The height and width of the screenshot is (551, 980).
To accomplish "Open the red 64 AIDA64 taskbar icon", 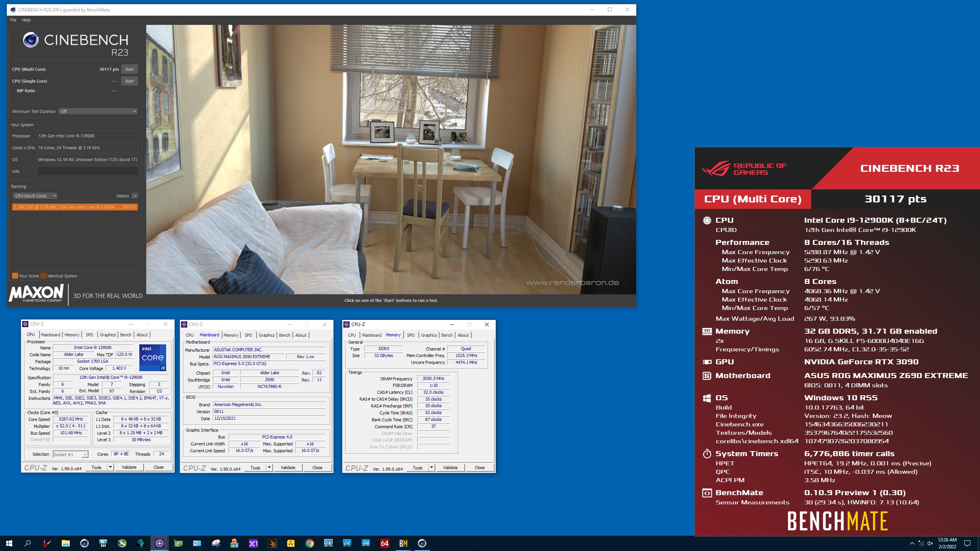I will [385, 543].
